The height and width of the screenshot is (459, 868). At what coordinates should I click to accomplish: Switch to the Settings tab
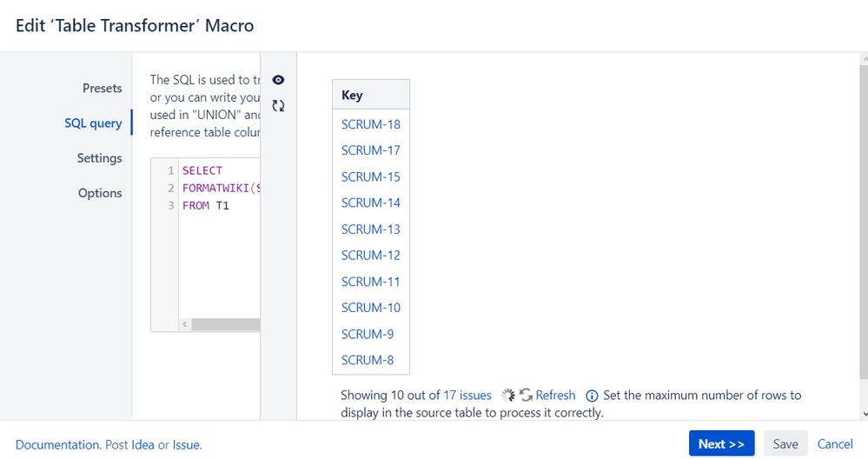99,158
